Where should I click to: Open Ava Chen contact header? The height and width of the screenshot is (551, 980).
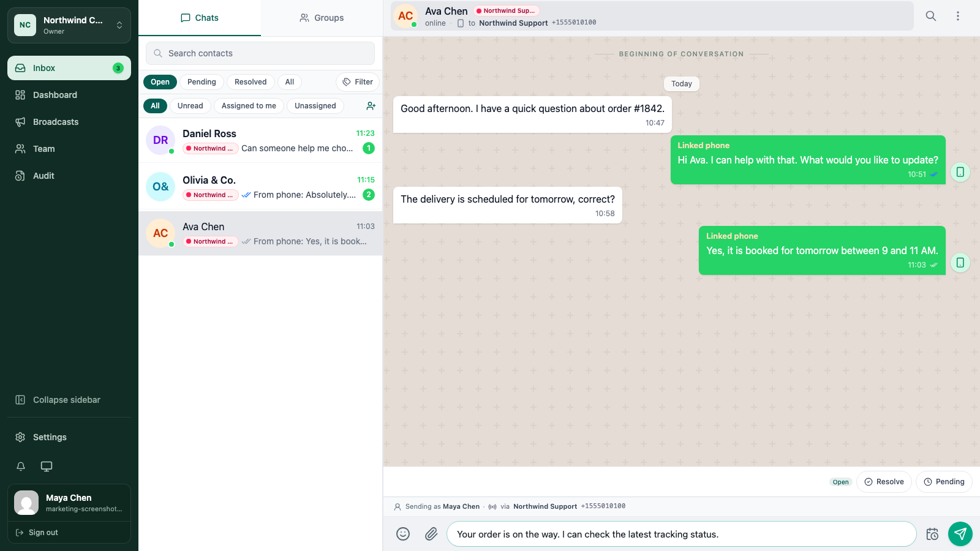(x=652, y=16)
